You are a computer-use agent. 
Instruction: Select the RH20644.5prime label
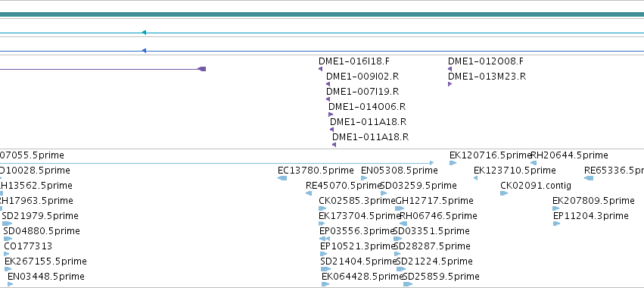point(569,155)
